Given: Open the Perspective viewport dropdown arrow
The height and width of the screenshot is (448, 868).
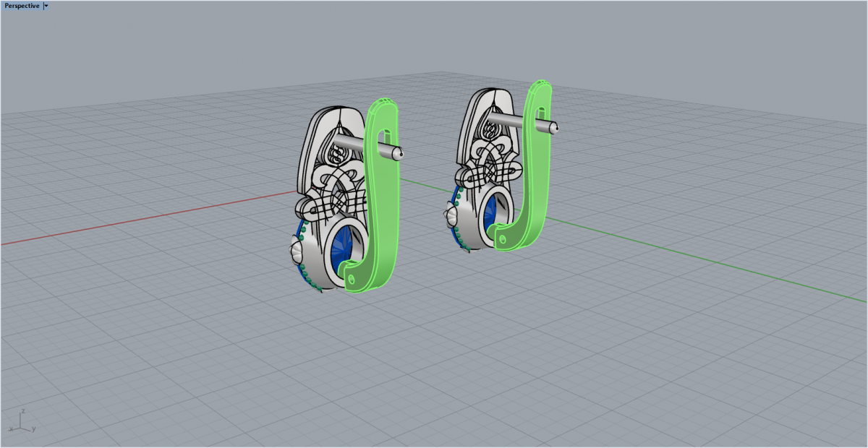Looking at the screenshot, I should pyautogui.click(x=46, y=5).
